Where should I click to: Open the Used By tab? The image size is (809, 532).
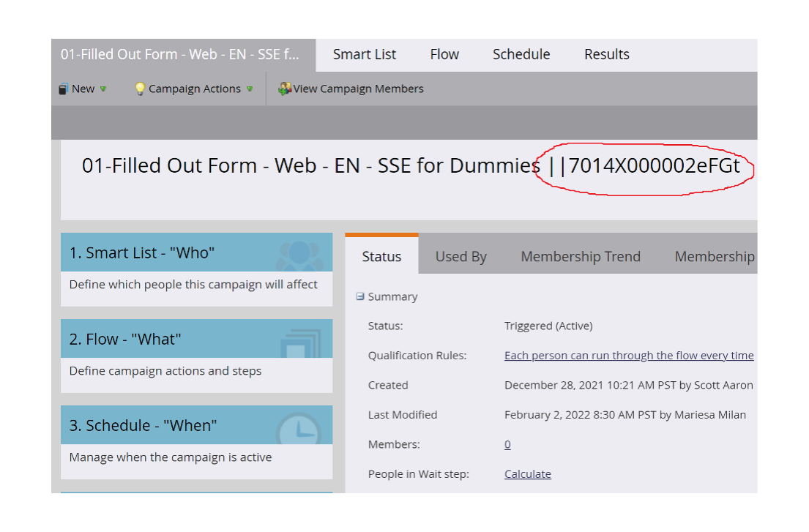tap(461, 257)
